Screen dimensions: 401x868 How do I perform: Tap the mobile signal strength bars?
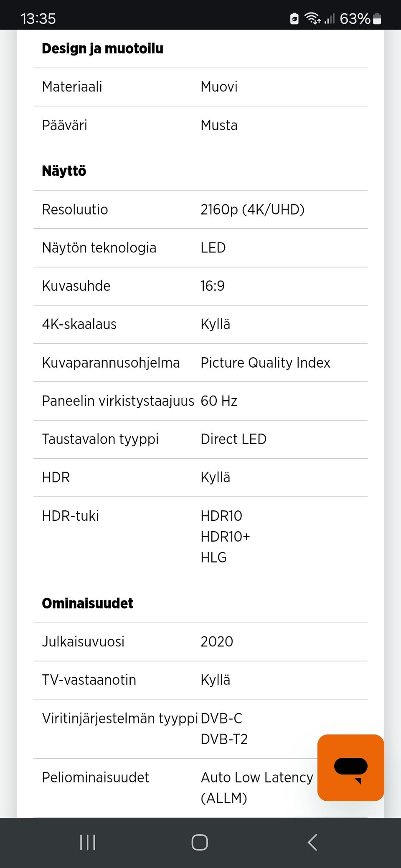pos(330,19)
